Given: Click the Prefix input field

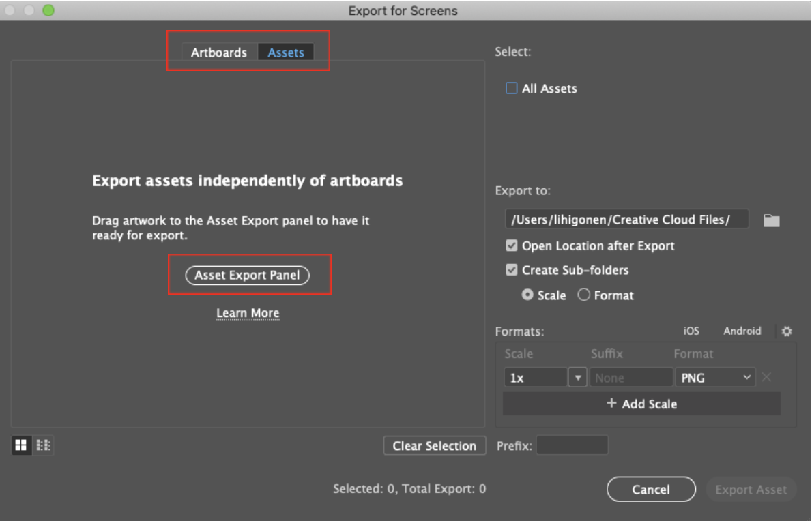Looking at the screenshot, I should coord(572,446).
